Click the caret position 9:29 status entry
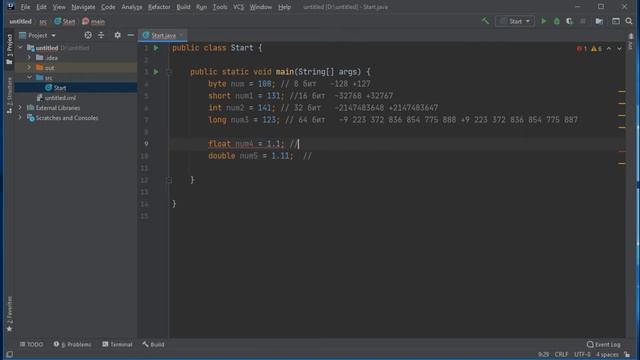This screenshot has width=640, height=360. pos(543,354)
